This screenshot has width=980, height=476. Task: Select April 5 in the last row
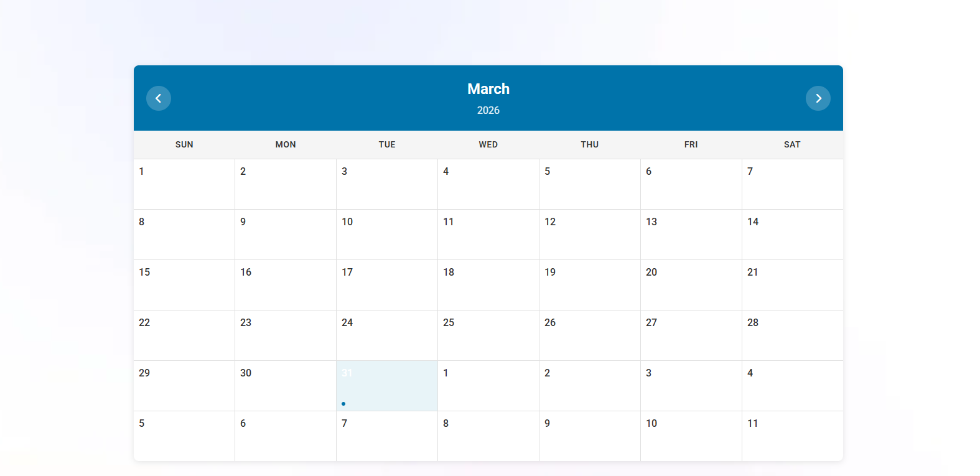[184, 436]
